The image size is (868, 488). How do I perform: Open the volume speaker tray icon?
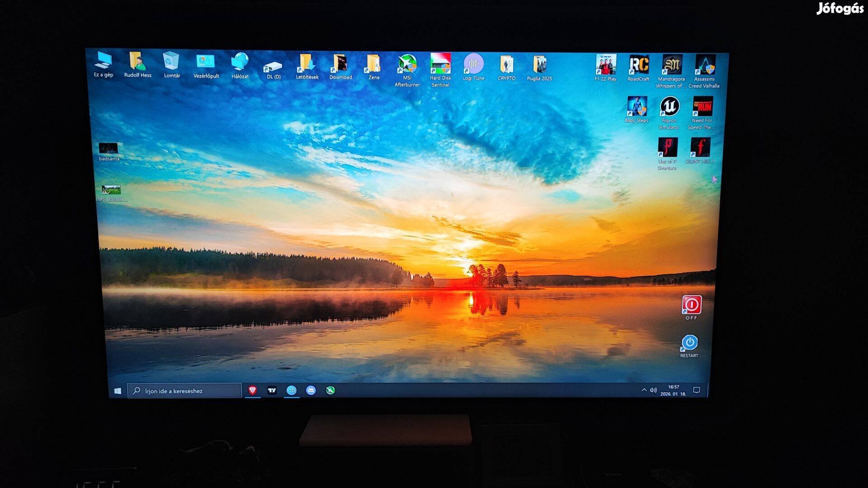click(653, 390)
